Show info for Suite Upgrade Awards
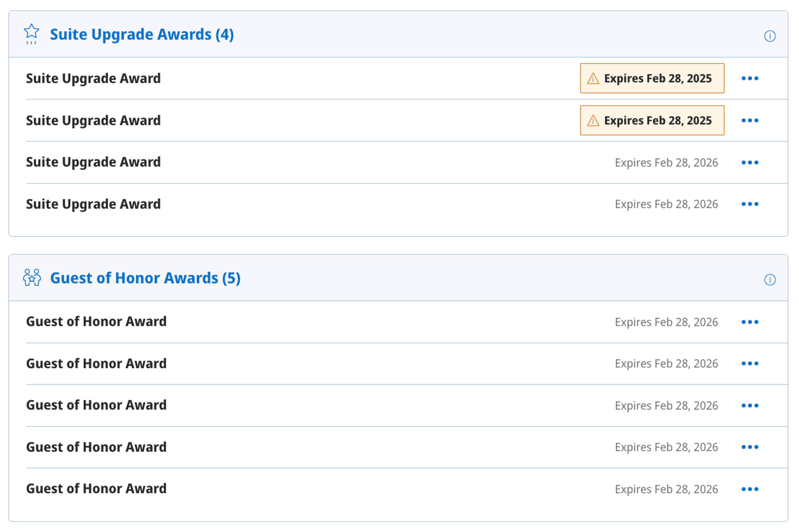799x532 pixels. coord(769,36)
